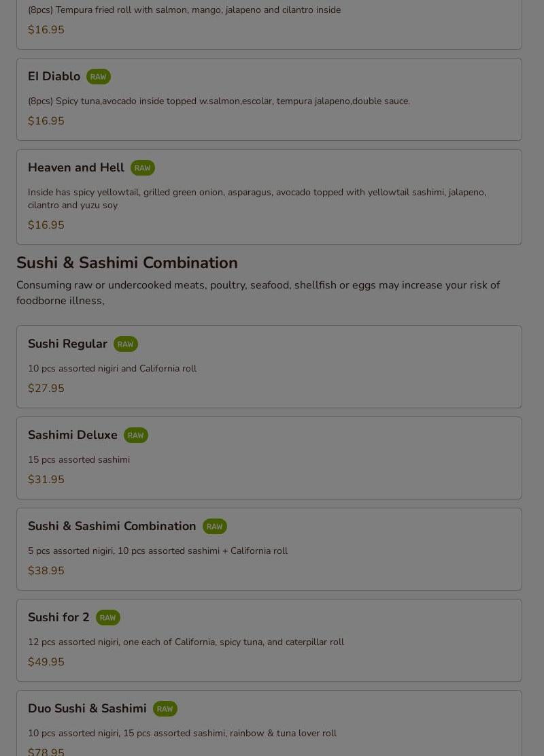
Task: Click the RAW badge beside Sushi Regular
Action: click(126, 344)
